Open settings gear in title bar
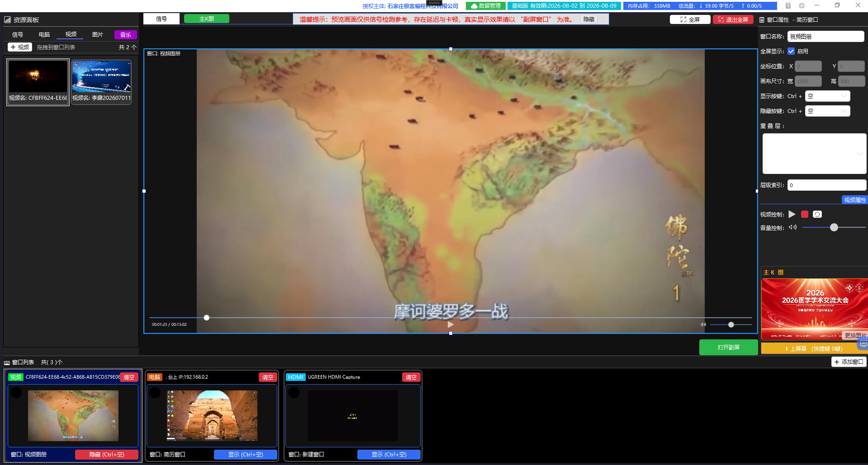The height and width of the screenshot is (465, 868). click(802, 6)
